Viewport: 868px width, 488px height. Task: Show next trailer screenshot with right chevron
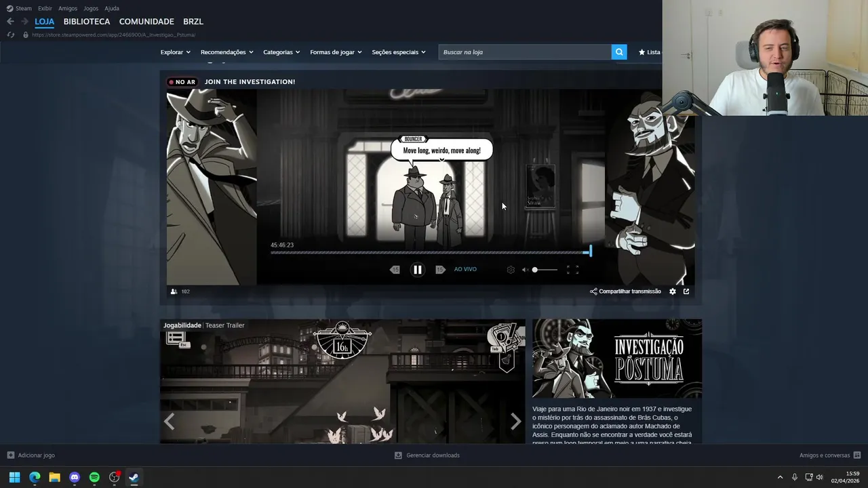[x=516, y=422]
